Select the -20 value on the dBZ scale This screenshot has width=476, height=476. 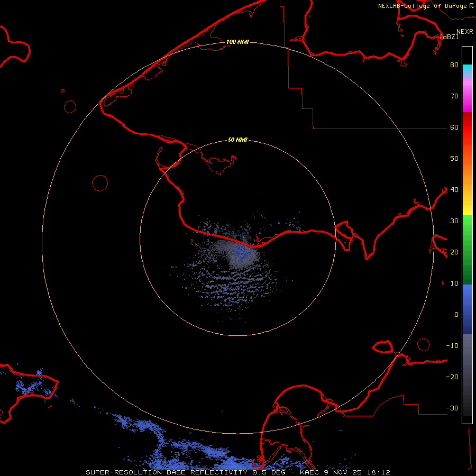[x=452, y=377]
